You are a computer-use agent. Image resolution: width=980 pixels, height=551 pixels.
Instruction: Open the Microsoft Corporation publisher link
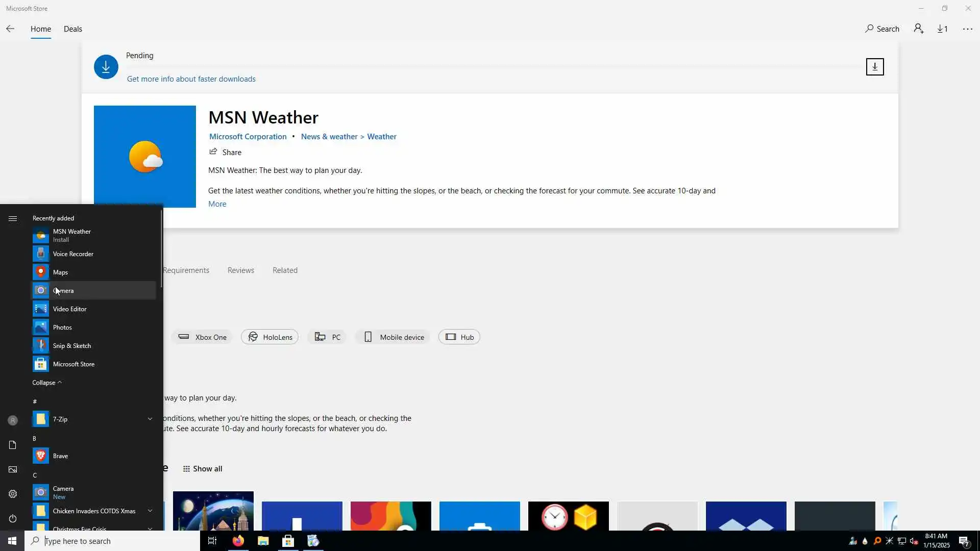(x=248, y=136)
